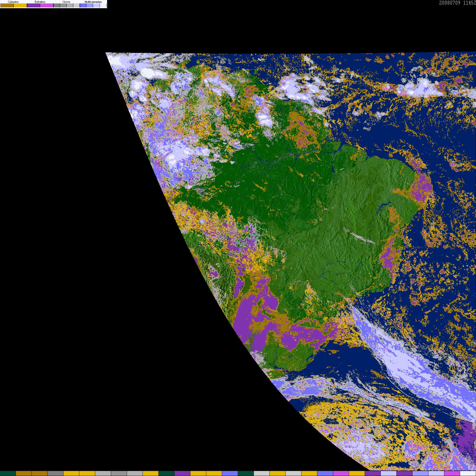Click the Cúmulos legend label
The image size is (476, 476).
click(x=13, y=2)
